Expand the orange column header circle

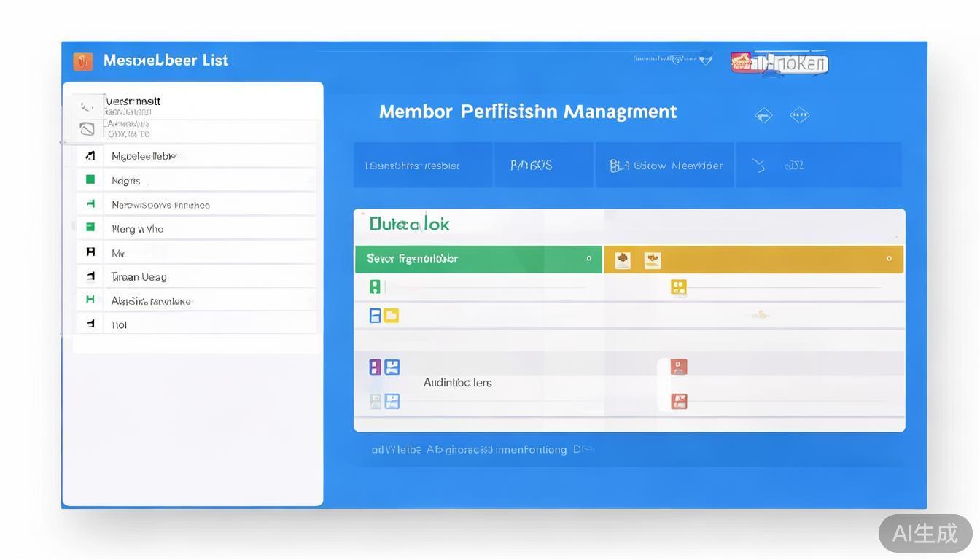(x=889, y=259)
